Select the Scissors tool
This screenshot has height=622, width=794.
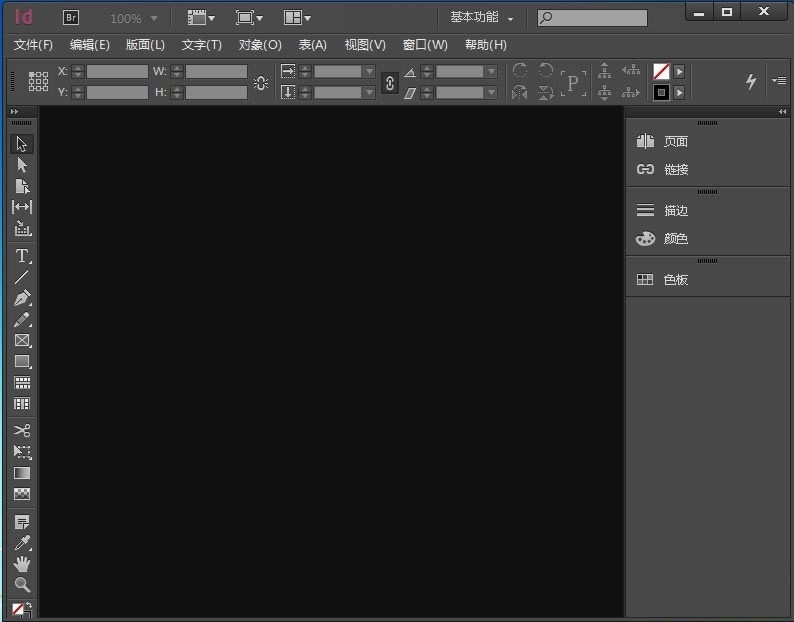tap(22, 431)
